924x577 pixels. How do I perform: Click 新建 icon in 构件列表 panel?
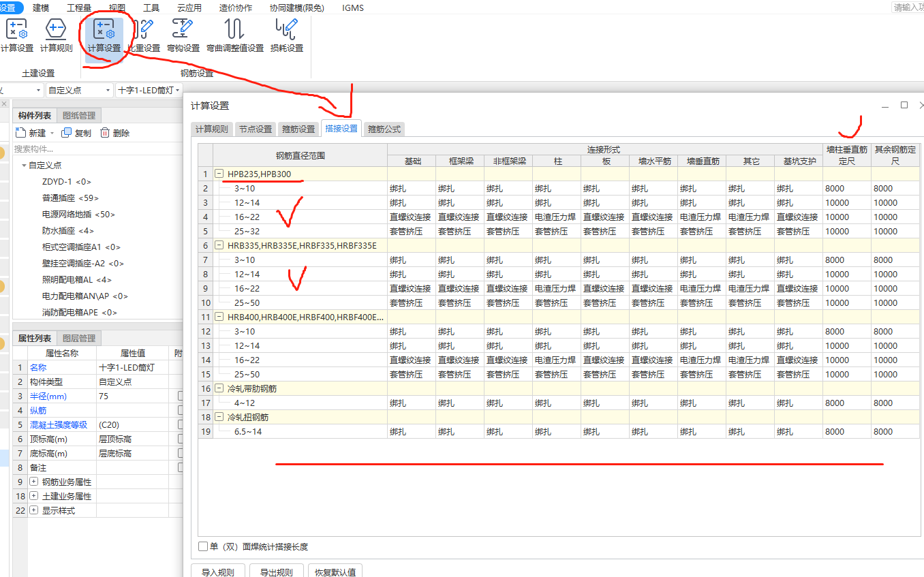tap(20, 133)
